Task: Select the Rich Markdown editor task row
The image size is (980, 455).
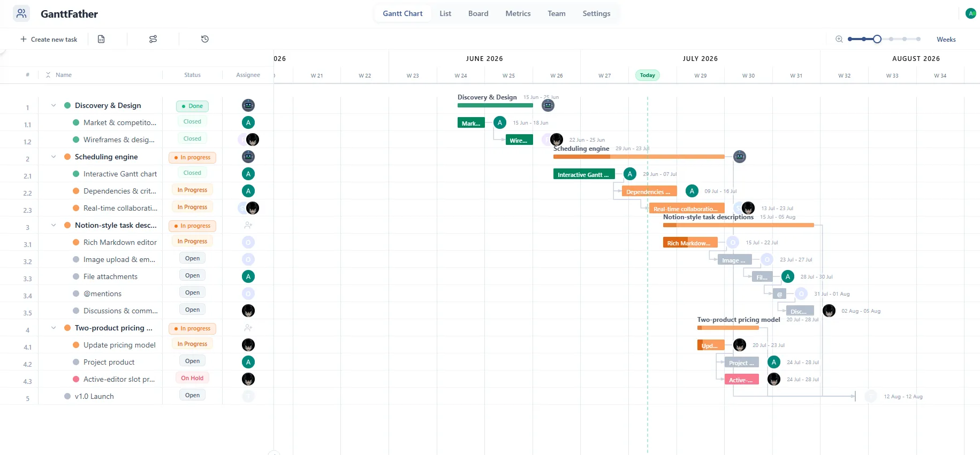Action: click(x=136, y=242)
